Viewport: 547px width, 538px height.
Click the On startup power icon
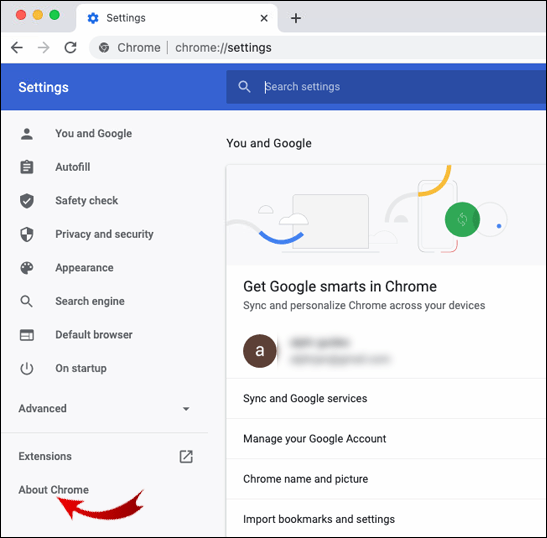pyautogui.click(x=27, y=368)
